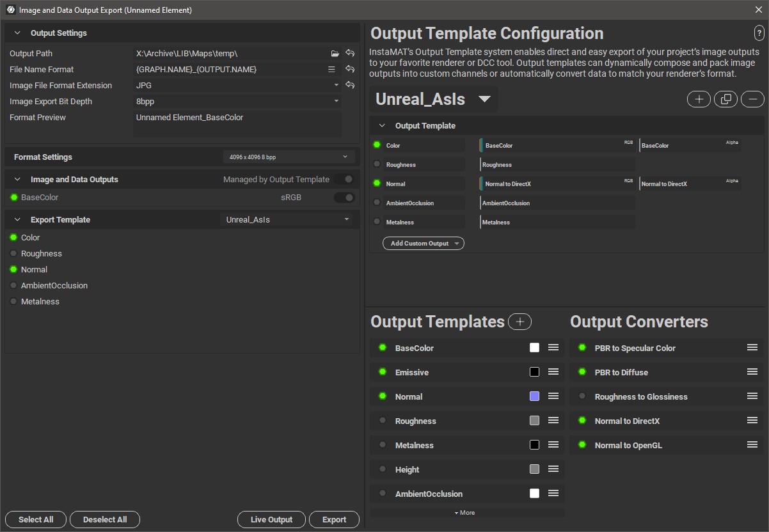The width and height of the screenshot is (769, 532).
Task: Reset the Output Path with the revert arrow
Action: pyautogui.click(x=350, y=54)
